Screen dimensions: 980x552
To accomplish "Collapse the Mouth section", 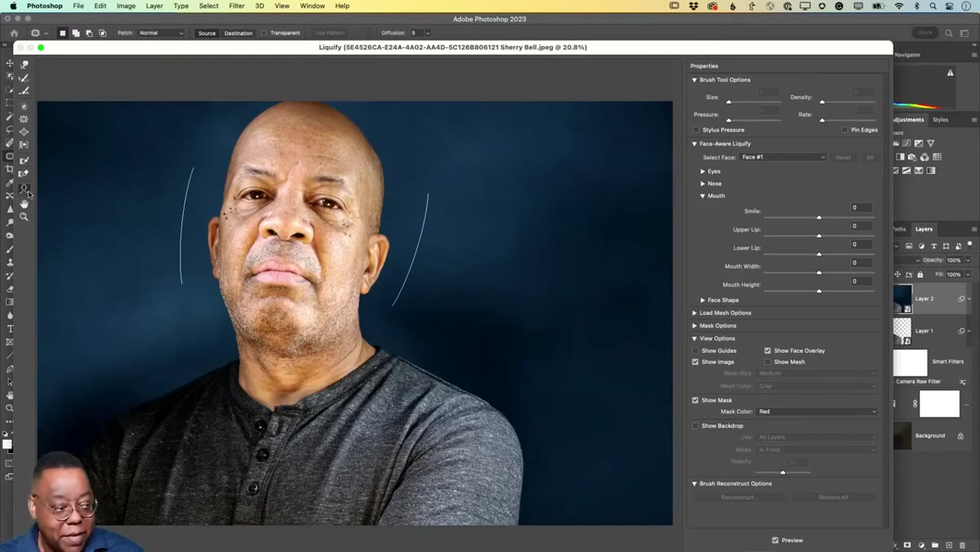I will pyautogui.click(x=703, y=196).
